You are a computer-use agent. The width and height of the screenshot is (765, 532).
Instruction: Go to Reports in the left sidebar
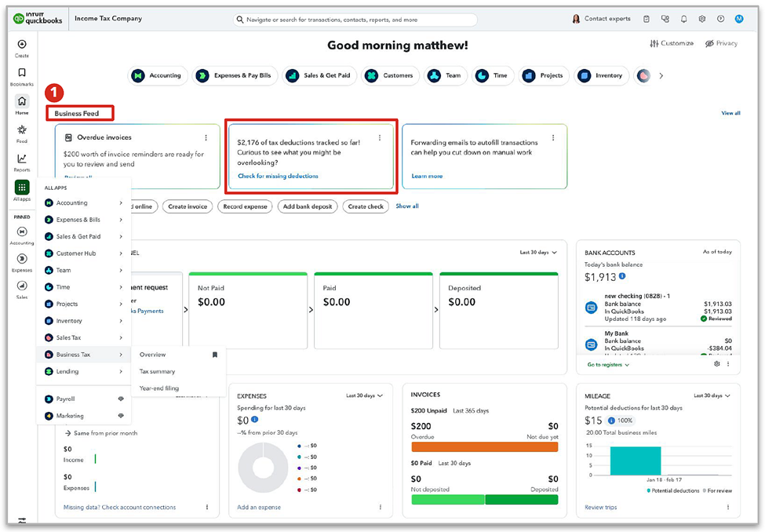pyautogui.click(x=22, y=159)
